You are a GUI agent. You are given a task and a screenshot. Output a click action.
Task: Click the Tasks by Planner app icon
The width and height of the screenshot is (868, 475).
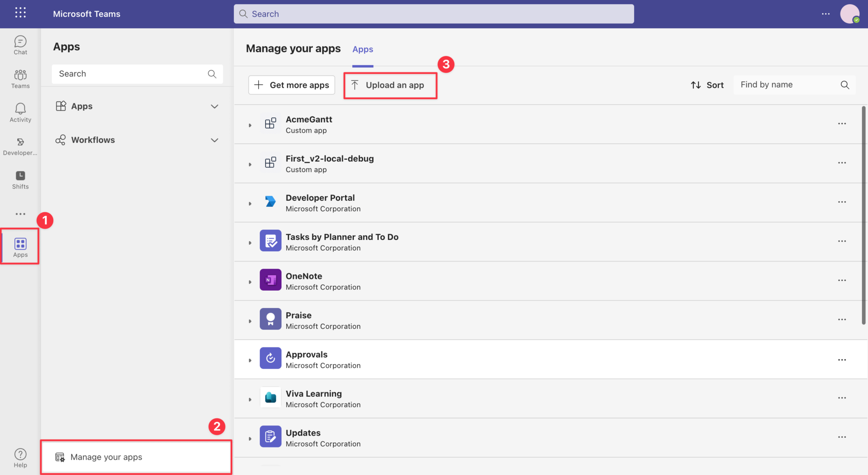tap(270, 241)
